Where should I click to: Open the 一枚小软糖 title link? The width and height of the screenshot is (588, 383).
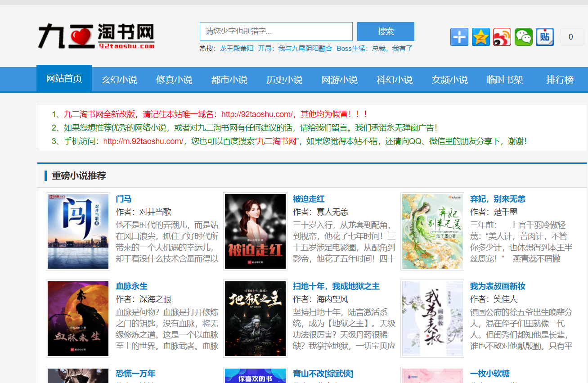click(490, 374)
